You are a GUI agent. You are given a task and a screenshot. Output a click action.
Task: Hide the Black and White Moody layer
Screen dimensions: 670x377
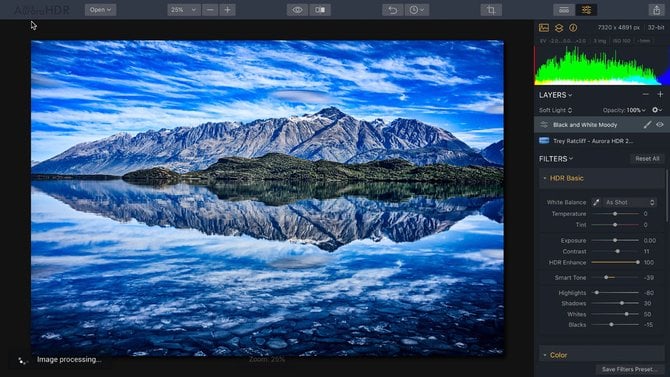point(660,125)
